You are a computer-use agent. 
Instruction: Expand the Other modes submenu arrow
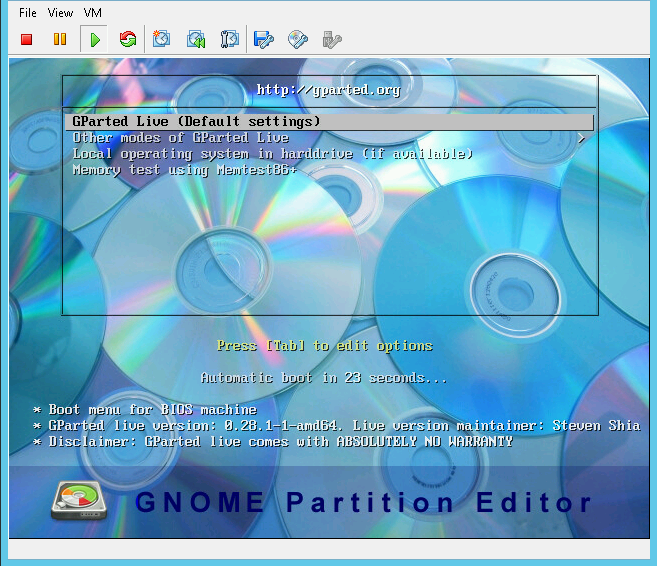click(x=581, y=138)
